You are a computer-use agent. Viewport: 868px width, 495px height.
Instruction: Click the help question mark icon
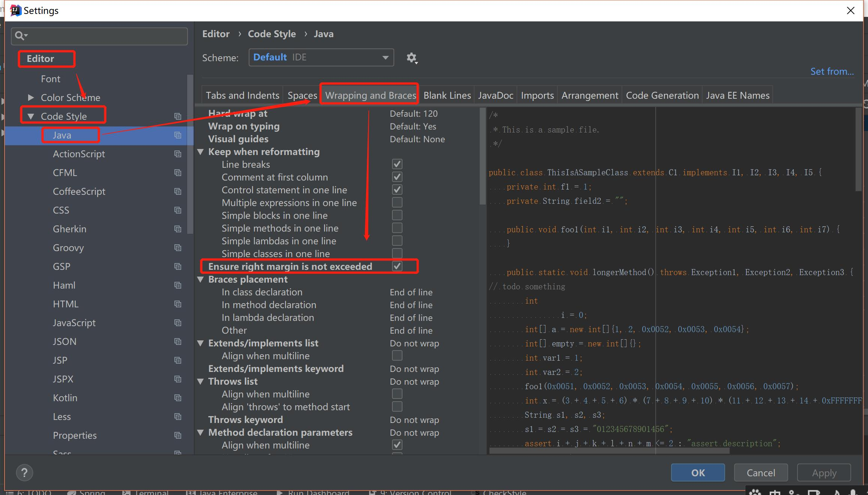pyautogui.click(x=24, y=472)
